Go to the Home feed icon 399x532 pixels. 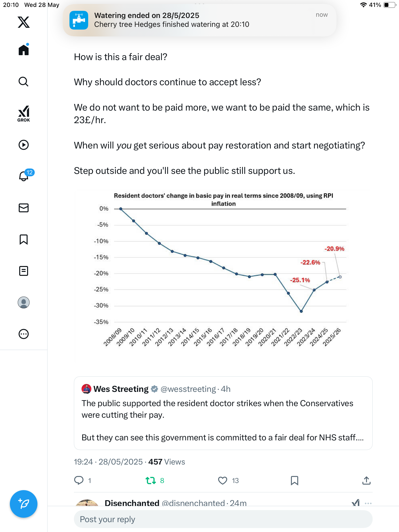[24, 50]
